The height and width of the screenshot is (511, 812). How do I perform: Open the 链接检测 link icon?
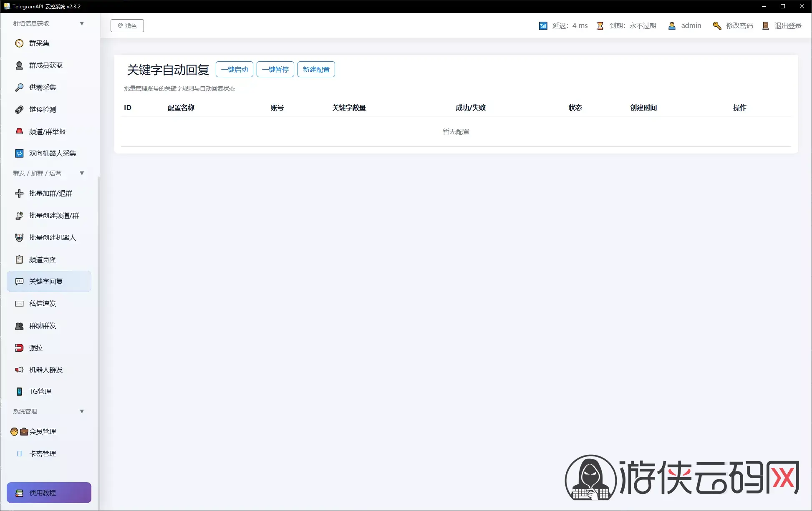tap(19, 110)
